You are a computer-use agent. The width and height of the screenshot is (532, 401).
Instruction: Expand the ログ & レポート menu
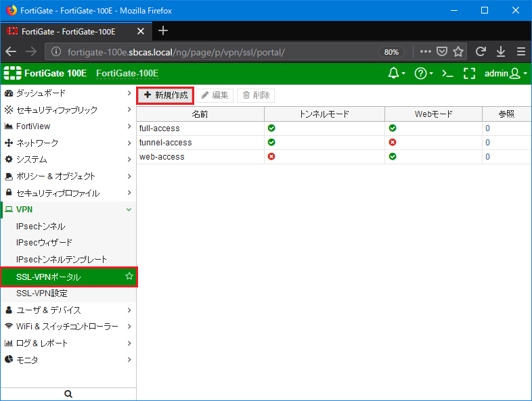(x=68, y=343)
